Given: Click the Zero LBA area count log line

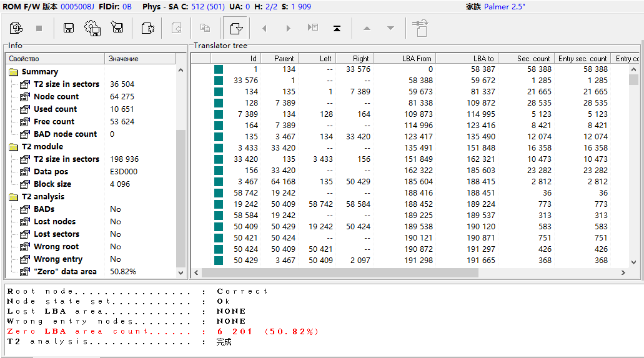Looking at the screenshot, I should tap(162, 331).
